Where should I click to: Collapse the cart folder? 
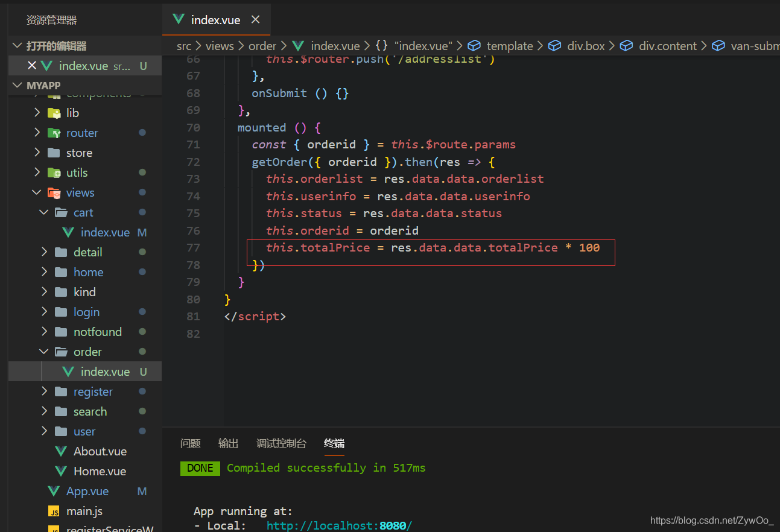pos(45,212)
